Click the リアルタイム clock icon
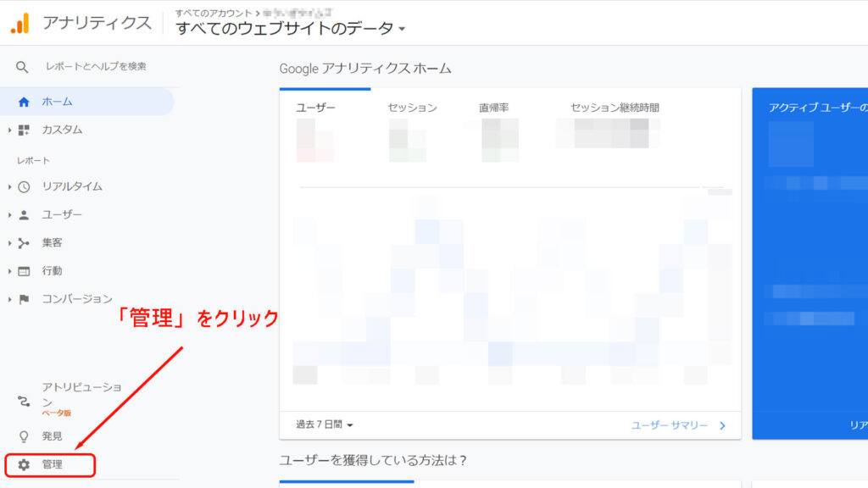This screenshot has height=488, width=868. tap(23, 187)
